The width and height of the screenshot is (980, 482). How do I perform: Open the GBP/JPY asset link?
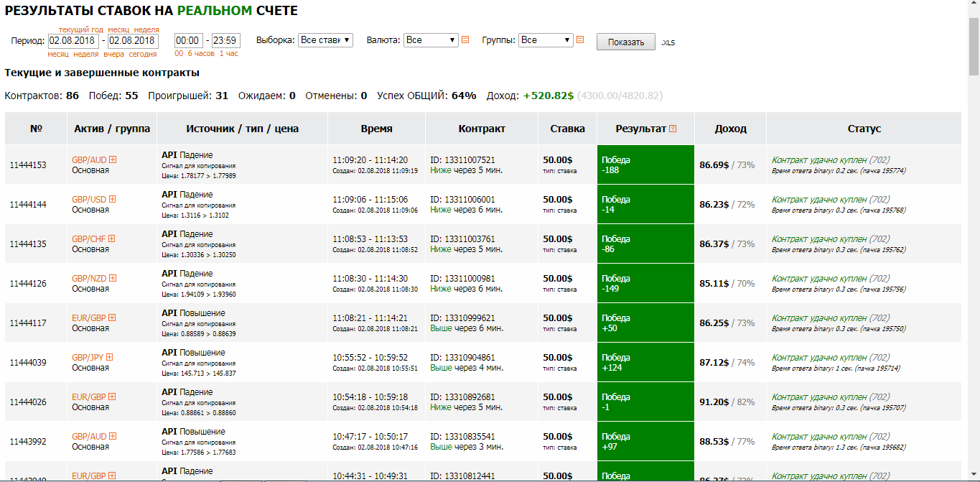[88, 358]
